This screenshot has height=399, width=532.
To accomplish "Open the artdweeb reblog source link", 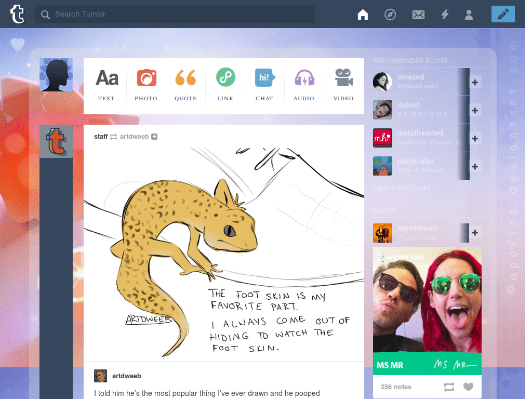I will click(135, 137).
